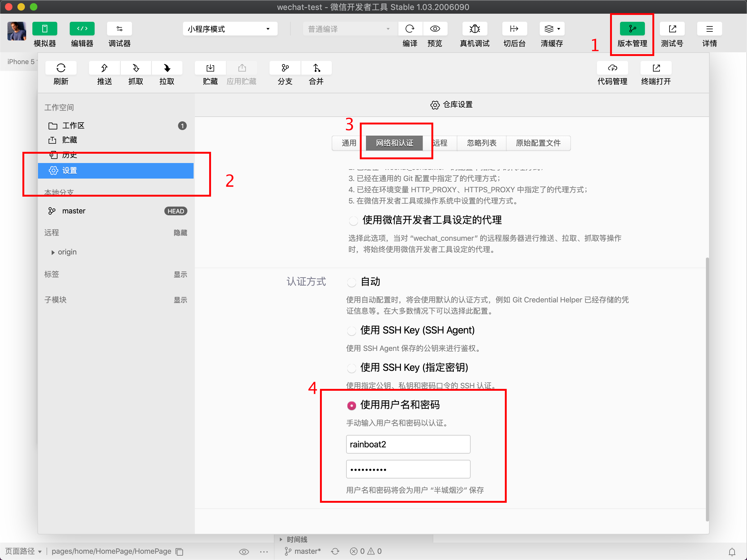This screenshot has height=560, width=747.
Task: Click the master* branch in status bar
Action: click(303, 551)
